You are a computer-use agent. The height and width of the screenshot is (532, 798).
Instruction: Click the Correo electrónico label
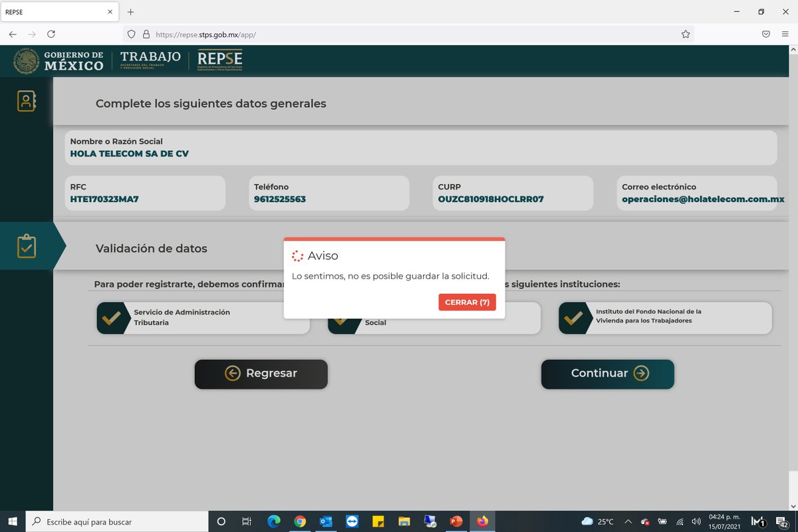pyautogui.click(x=659, y=187)
